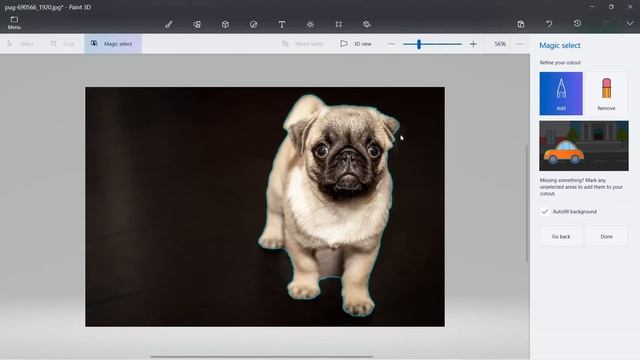Open the Stickers tool
The image size is (640, 360).
tap(253, 24)
